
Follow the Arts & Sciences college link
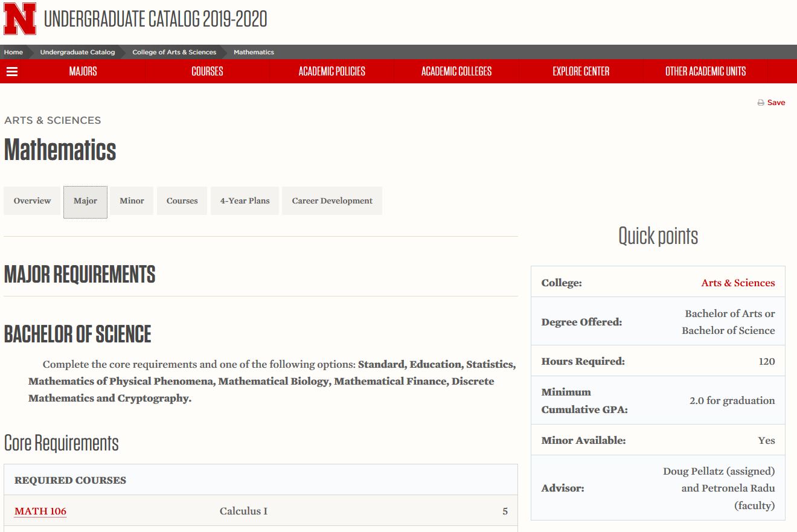click(738, 283)
